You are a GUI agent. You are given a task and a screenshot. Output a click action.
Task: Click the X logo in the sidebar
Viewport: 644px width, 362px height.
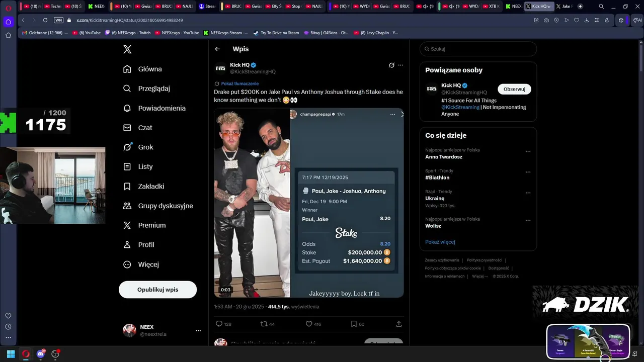[127, 49]
